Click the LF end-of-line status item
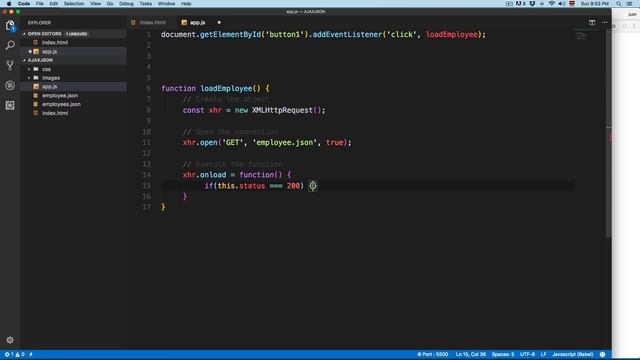The height and width of the screenshot is (360, 640). [543, 355]
